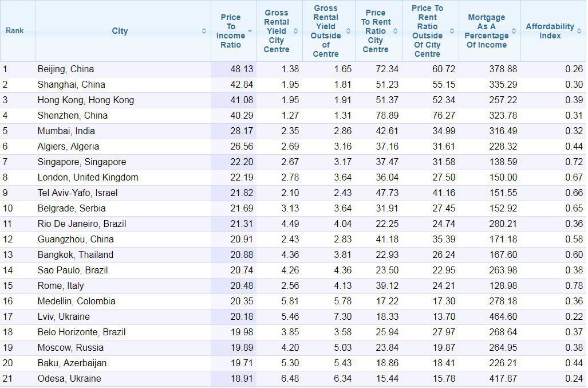Click London's mortgage percentage value 150.00
Screen dimensions: 588x388
click(x=503, y=178)
